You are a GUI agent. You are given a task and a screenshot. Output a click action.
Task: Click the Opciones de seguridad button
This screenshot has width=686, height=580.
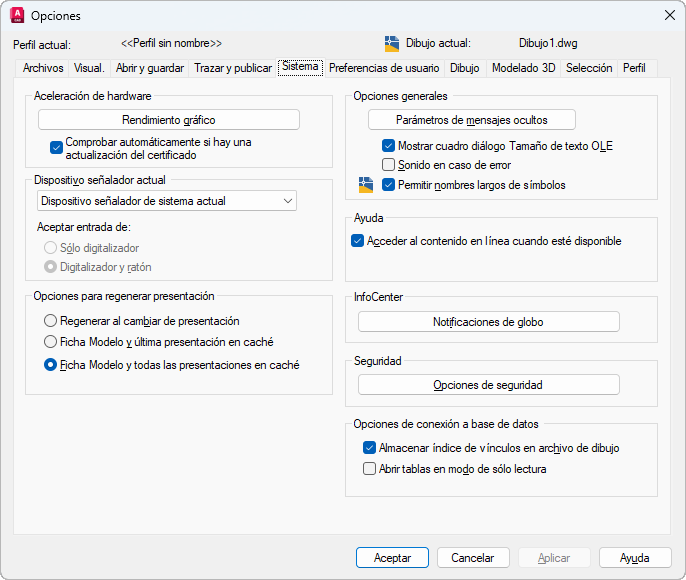click(x=488, y=385)
